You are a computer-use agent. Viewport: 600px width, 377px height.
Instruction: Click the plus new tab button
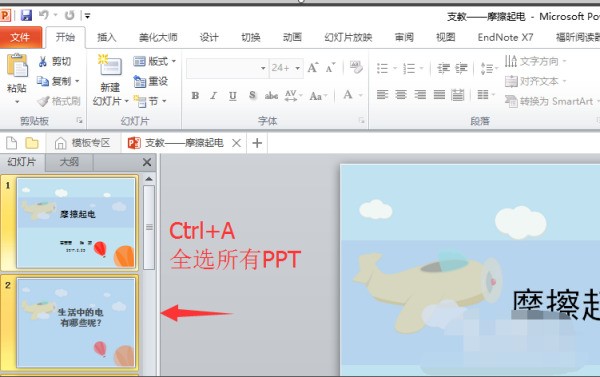coord(257,143)
